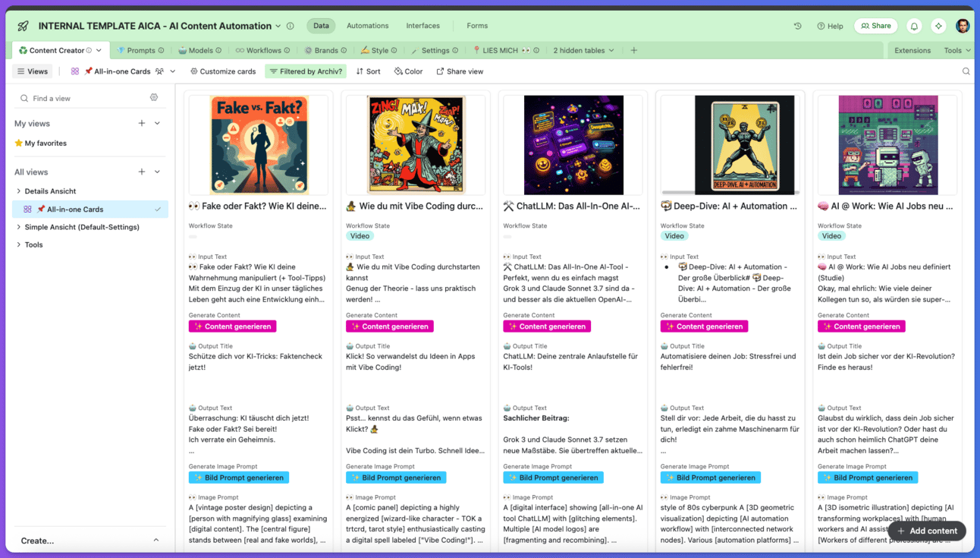Collapse the My views section chevron
Image resolution: width=980 pixels, height=558 pixels.
pyautogui.click(x=157, y=123)
